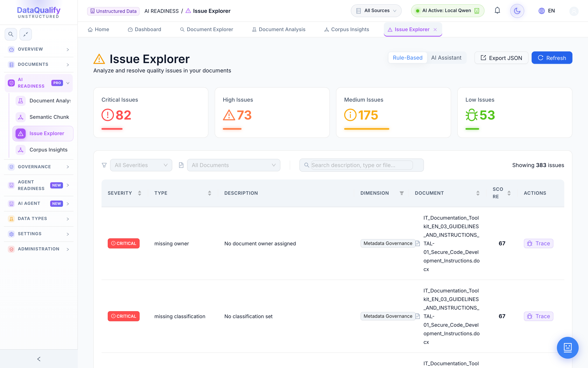Screen dimensions: 588x368
Task: Click Metadata Governance tag in missing owner row
Action: coord(388,243)
